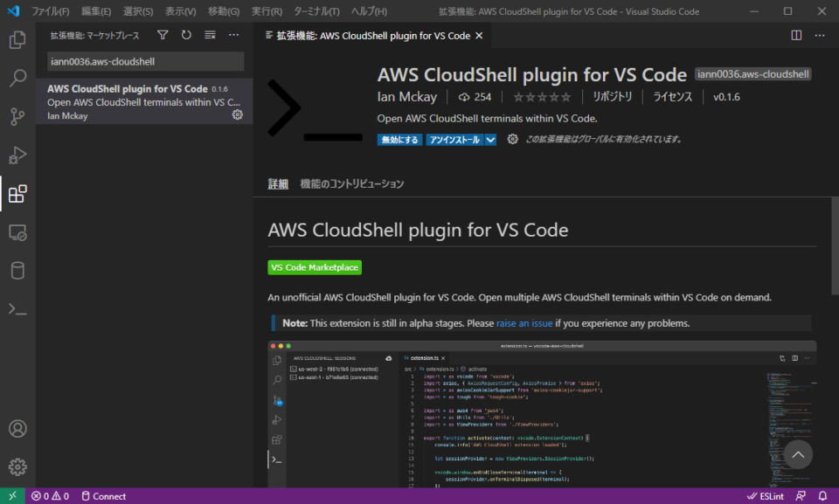Switch to the 機能のコントリビューション tab

[x=350, y=183]
